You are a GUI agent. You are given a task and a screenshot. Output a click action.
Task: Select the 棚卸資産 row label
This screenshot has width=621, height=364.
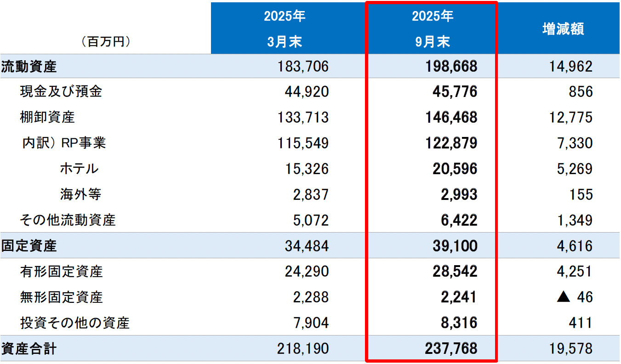tap(47, 117)
